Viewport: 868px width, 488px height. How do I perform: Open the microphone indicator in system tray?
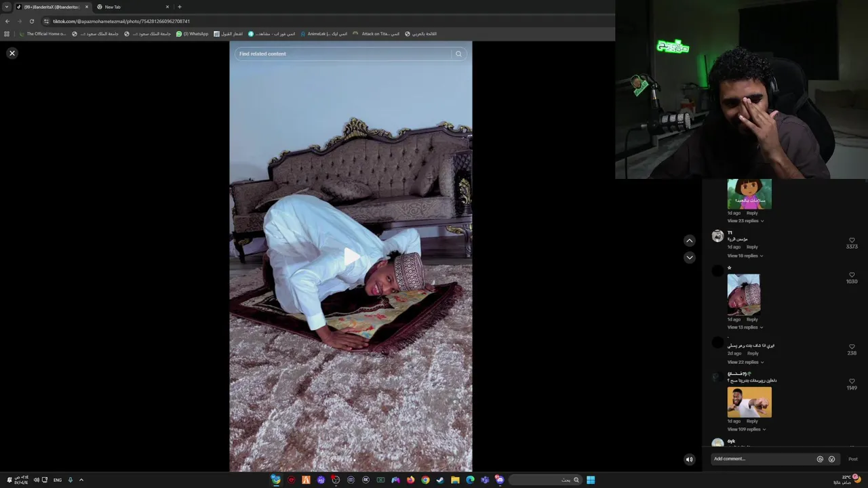click(x=70, y=480)
